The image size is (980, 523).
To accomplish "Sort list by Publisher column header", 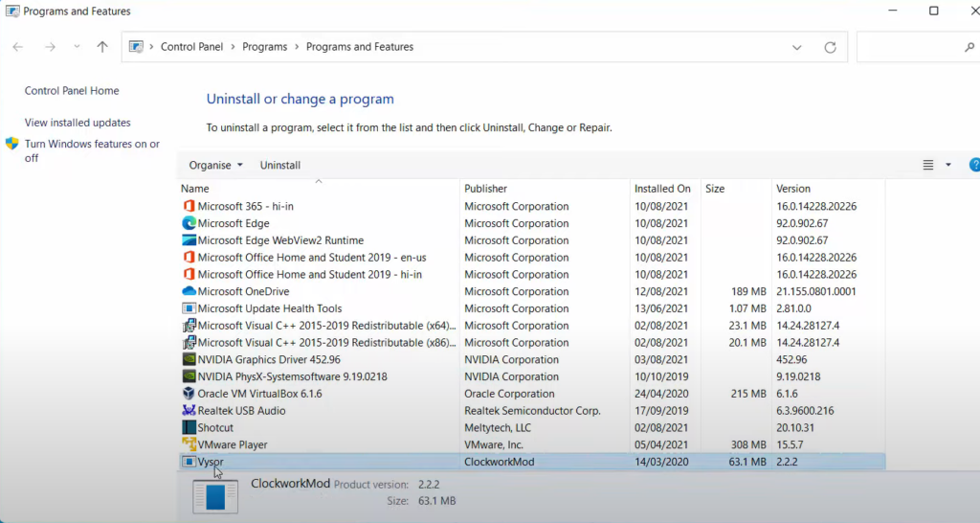I will pyautogui.click(x=486, y=189).
